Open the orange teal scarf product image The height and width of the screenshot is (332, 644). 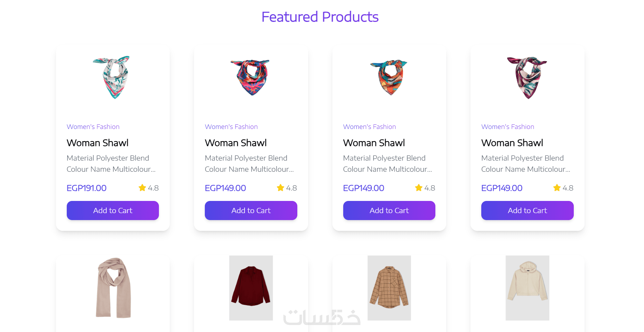389,77
